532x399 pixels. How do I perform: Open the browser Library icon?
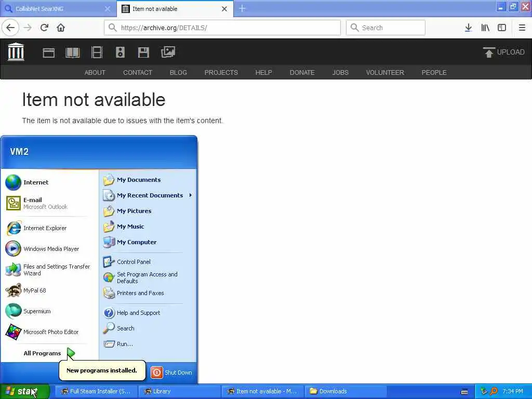click(x=485, y=28)
